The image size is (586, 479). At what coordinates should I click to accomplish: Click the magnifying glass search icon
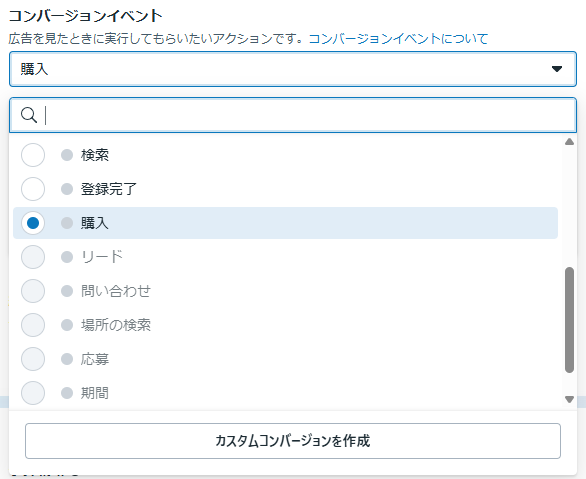[29, 115]
